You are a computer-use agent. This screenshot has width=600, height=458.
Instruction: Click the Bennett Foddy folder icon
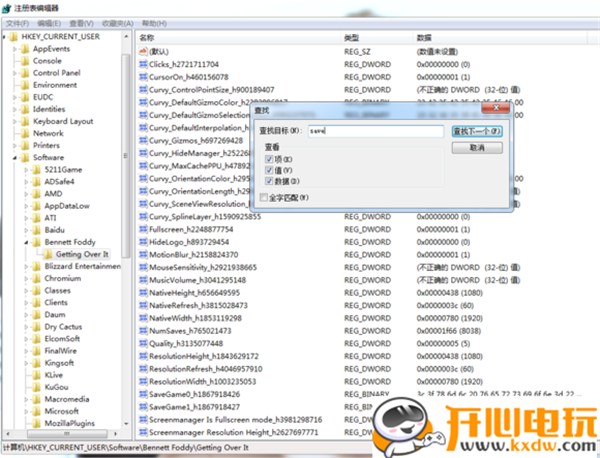[37, 242]
